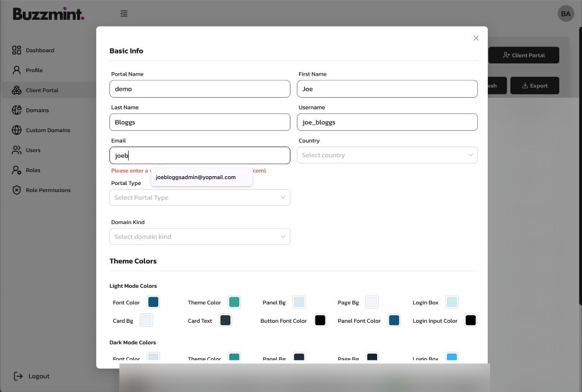Click the Dashboard grid icon

[x=17, y=50]
